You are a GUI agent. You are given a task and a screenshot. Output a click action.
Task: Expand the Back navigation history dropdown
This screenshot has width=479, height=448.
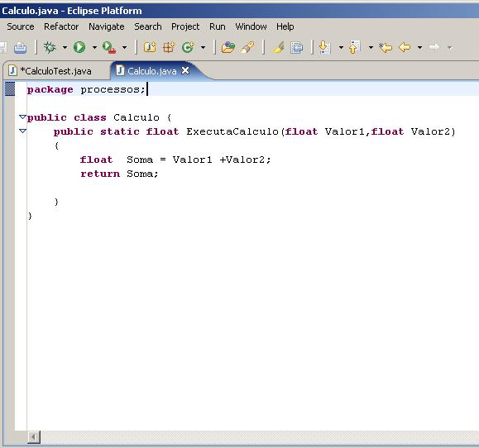[x=419, y=48]
